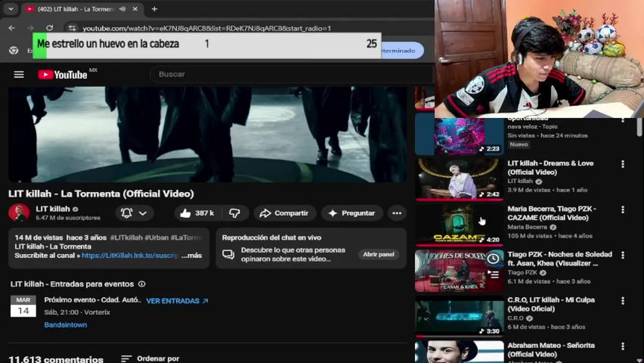The width and height of the screenshot is (644, 363).
Task: Open the notification bell dropdown for LIT killah
Action: pyautogui.click(x=134, y=213)
